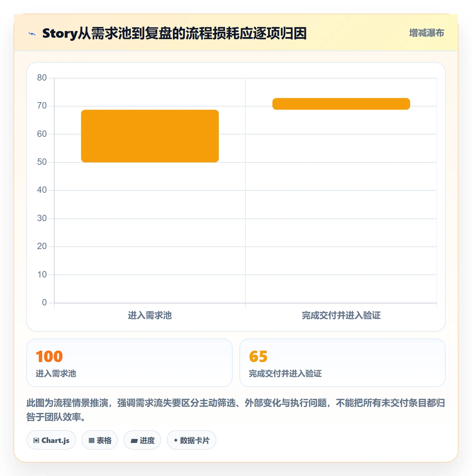Click the chart title starting with Story

pos(174,33)
